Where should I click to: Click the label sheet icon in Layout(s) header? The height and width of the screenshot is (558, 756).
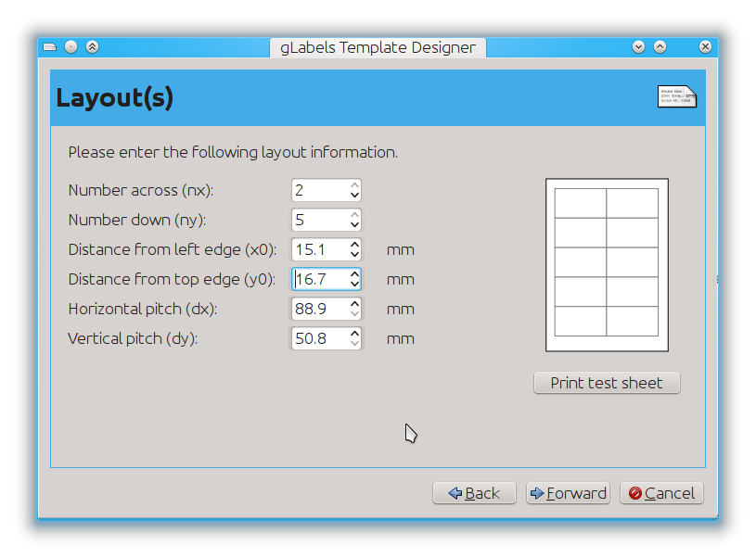[677, 96]
